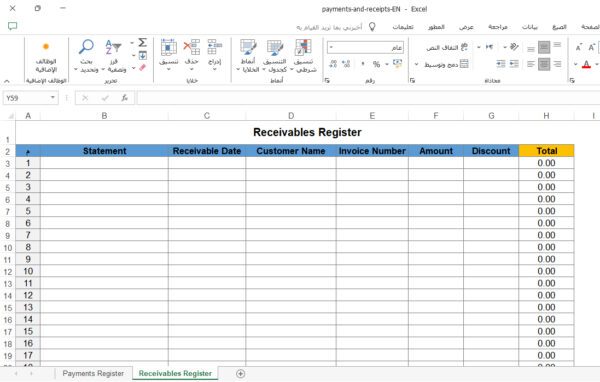Click the Statement column header cell
Image resolution: width=600 pixels, height=382 pixels.
(x=104, y=151)
